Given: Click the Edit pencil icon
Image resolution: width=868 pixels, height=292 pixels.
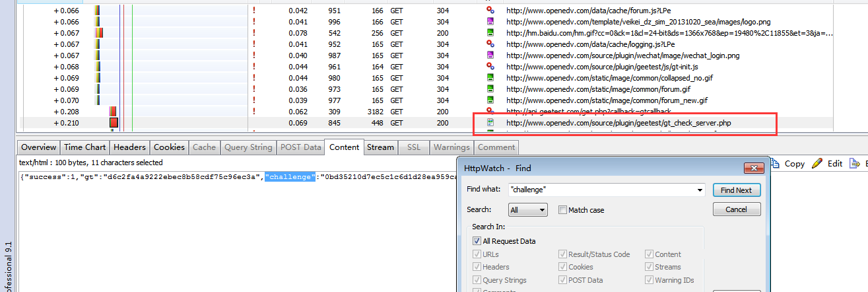Looking at the screenshot, I should pos(817,163).
